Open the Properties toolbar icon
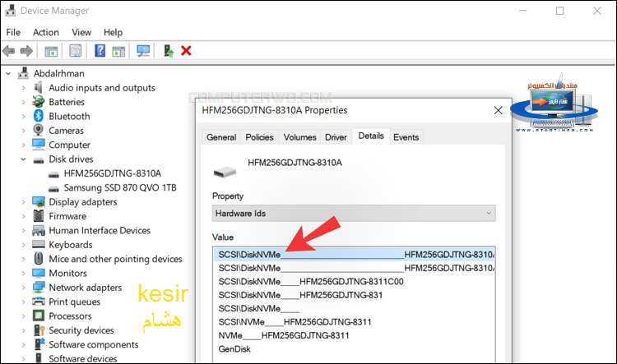 click(x=75, y=51)
